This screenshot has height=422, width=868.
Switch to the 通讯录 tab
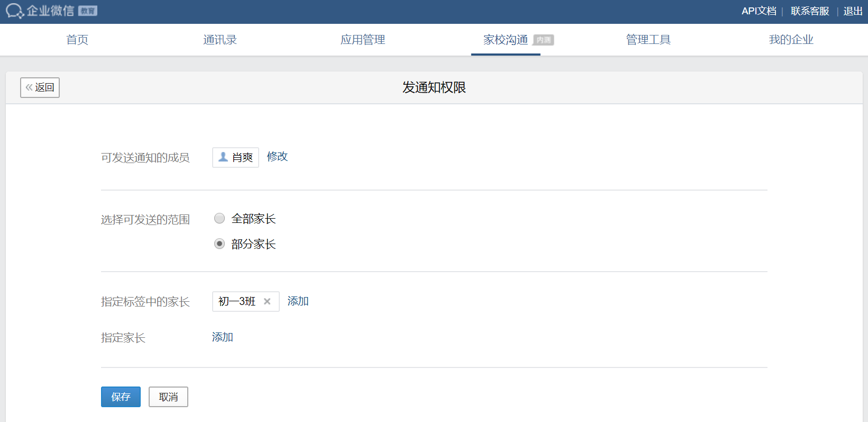tap(220, 40)
